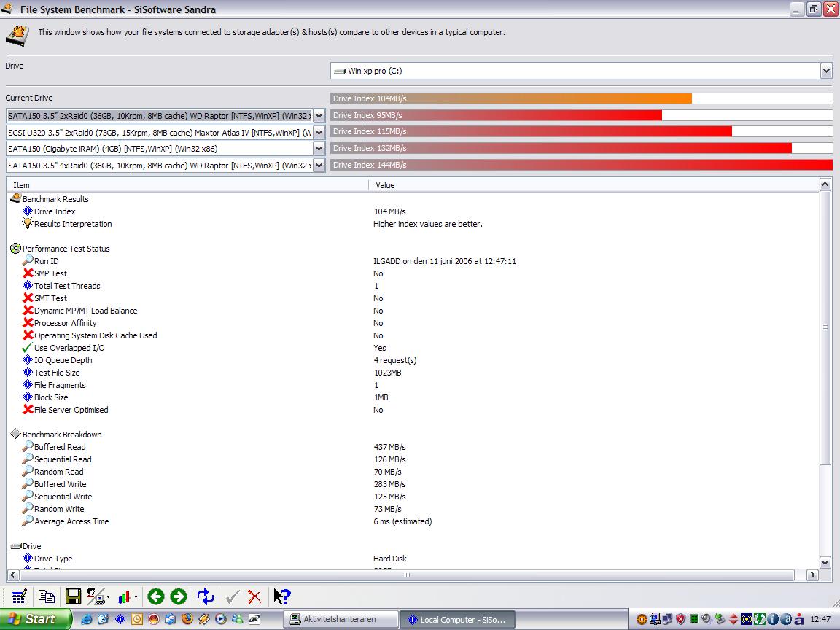
Task: Click the SiSoftware Sandra Quick Launch icon
Action: 120,619
